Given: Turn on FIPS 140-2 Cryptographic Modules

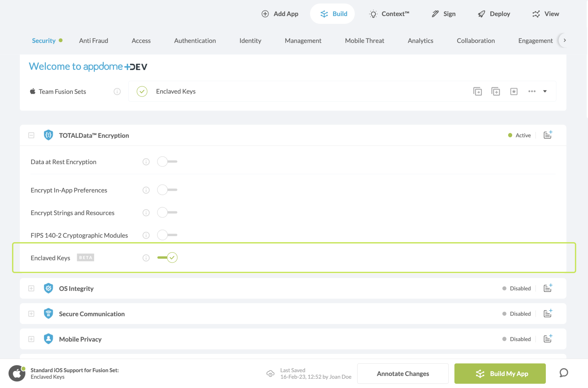Looking at the screenshot, I should 167,235.
